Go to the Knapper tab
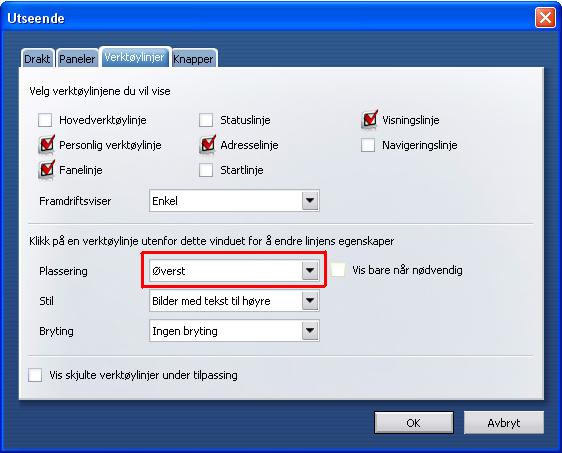Image resolution: width=562 pixels, height=453 pixels. tap(194, 58)
